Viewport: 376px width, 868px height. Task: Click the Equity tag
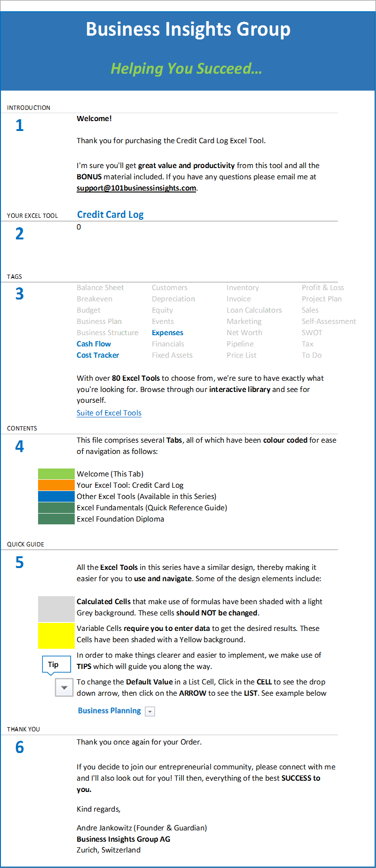point(163,310)
